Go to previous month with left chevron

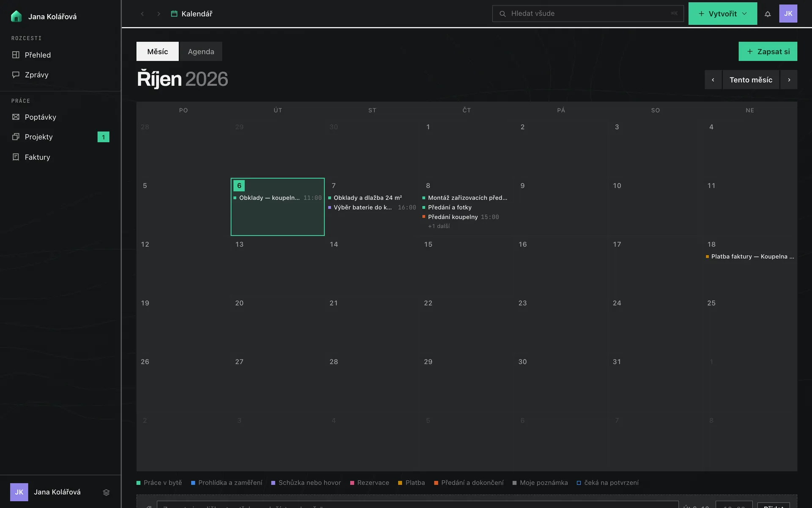point(713,80)
